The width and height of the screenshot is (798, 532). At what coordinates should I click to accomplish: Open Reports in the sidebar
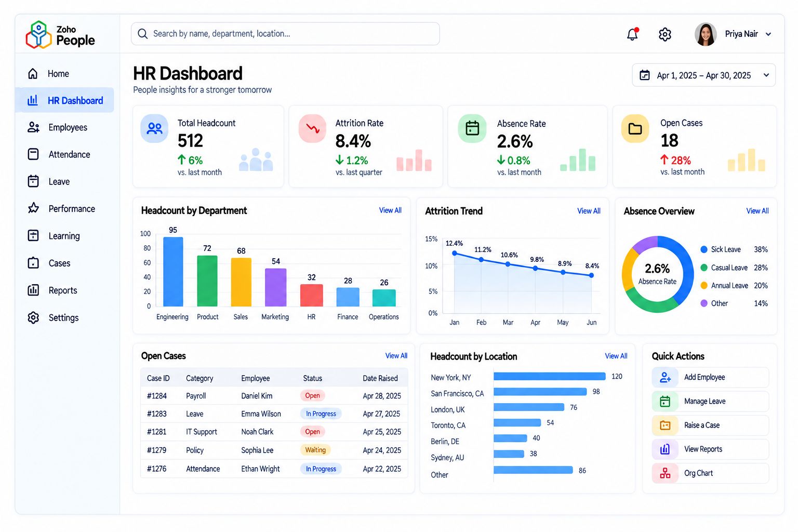[x=64, y=290]
